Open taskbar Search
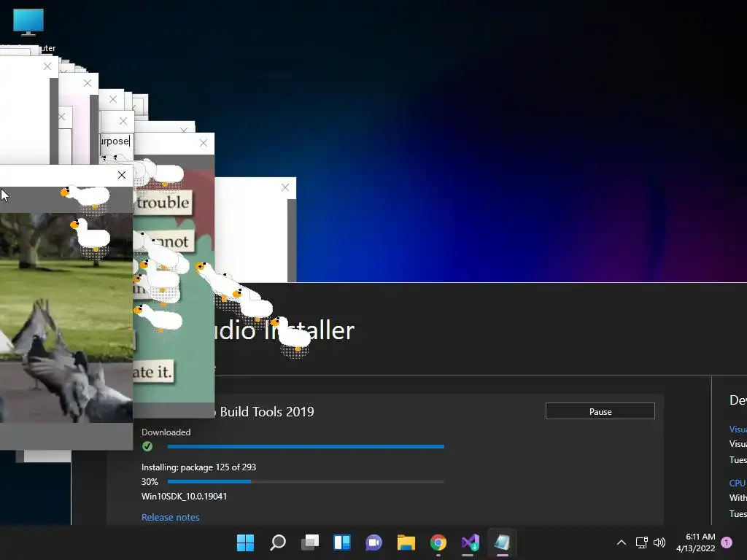Screen dimensions: 747x560 tap(278, 542)
